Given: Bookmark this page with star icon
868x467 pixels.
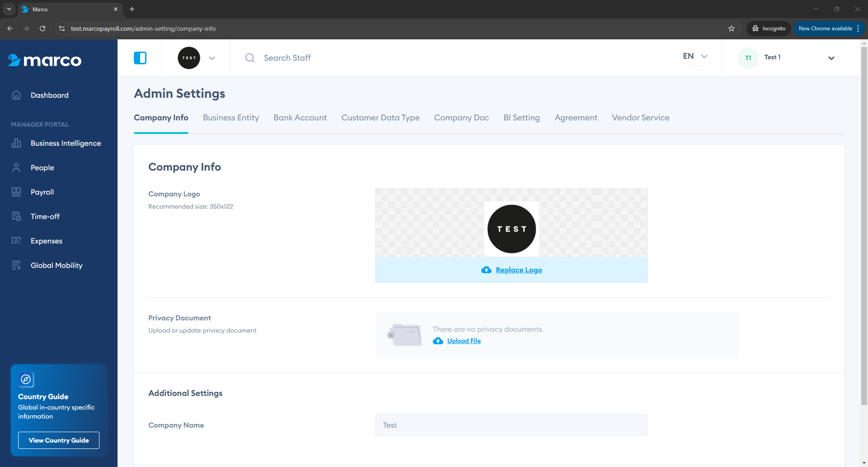Looking at the screenshot, I should [x=731, y=29].
